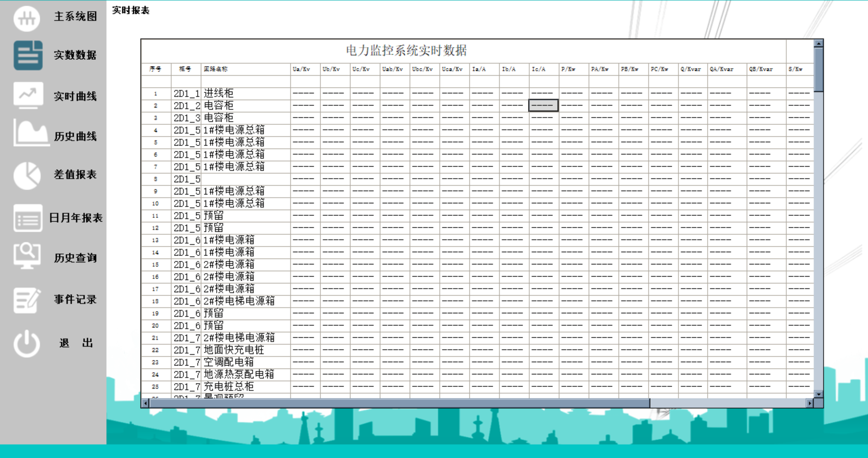
Task: Open the 日月年报表 report icon
Action: click(x=27, y=219)
